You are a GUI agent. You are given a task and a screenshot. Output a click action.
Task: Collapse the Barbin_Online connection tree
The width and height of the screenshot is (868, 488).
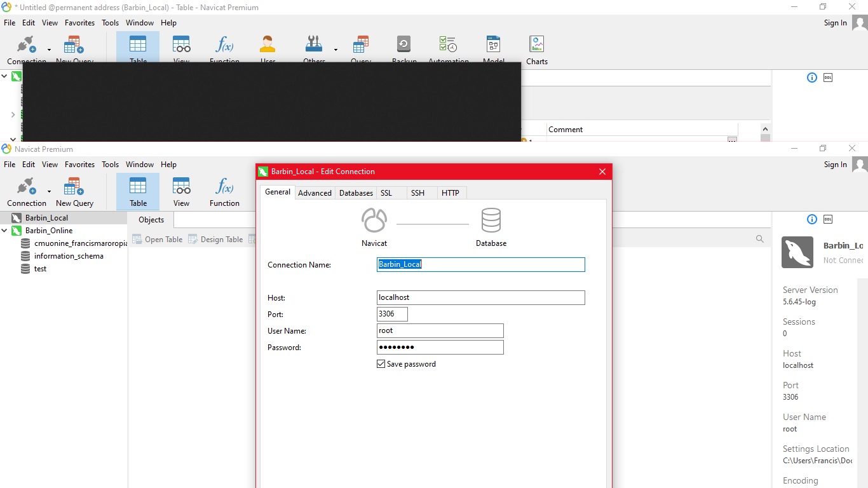pyautogui.click(x=4, y=231)
